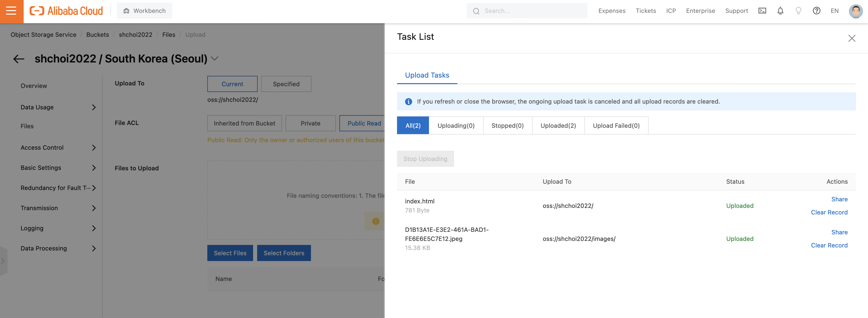Open the Expenses menu
Viewport: 868px width, 318px height.
612,11
